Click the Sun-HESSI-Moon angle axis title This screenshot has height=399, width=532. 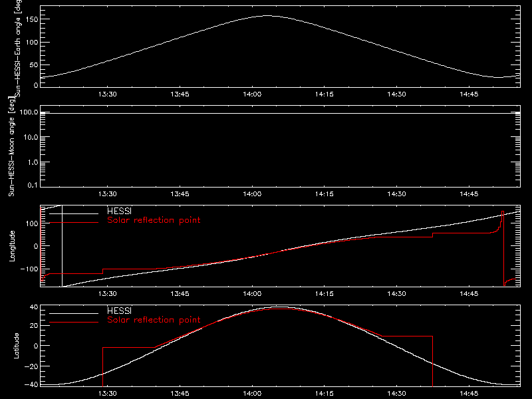pyautogui.click(x=12, y=146)
